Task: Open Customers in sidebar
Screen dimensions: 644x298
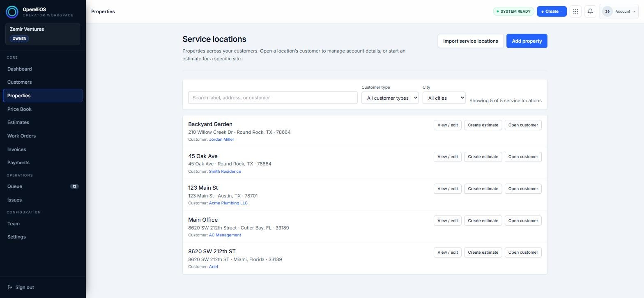Action: coord(43,82)
